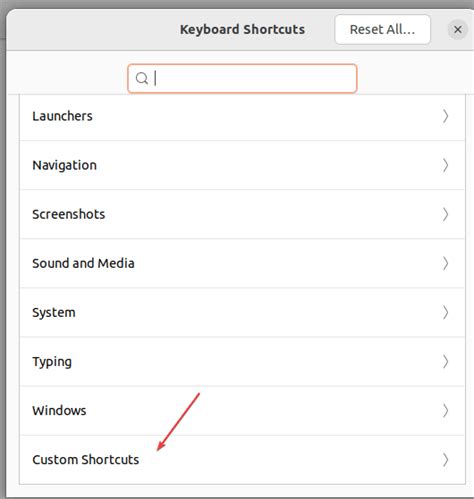Focus the shortcuts search field

pos(242,79)
